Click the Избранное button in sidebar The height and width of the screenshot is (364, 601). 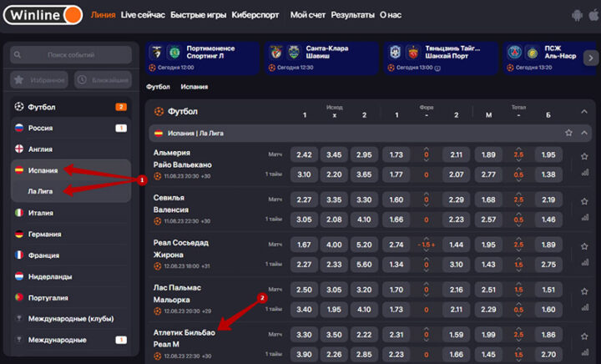tap(40, 80)
